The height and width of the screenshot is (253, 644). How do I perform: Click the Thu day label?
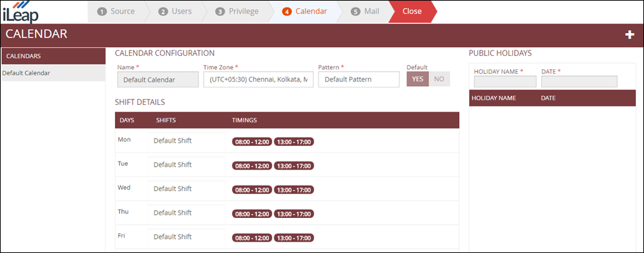click(x=123, y=211)
